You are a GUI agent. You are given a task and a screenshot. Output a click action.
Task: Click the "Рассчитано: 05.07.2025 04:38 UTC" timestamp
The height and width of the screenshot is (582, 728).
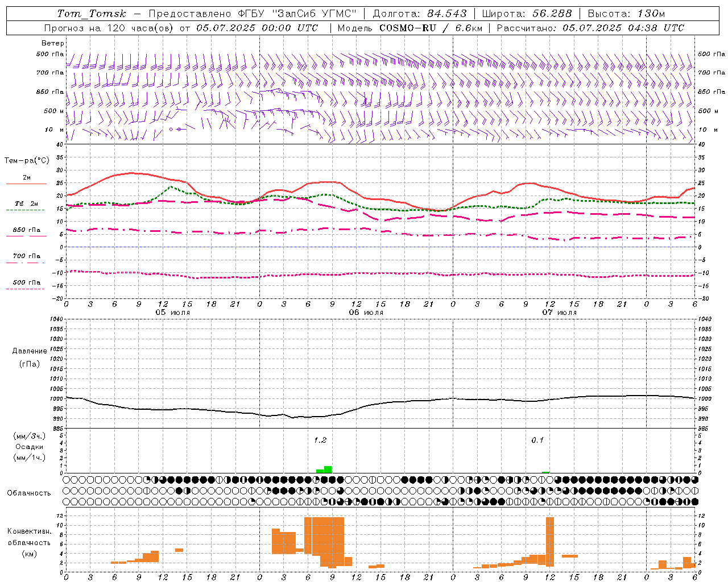click(x=590, y=28)
